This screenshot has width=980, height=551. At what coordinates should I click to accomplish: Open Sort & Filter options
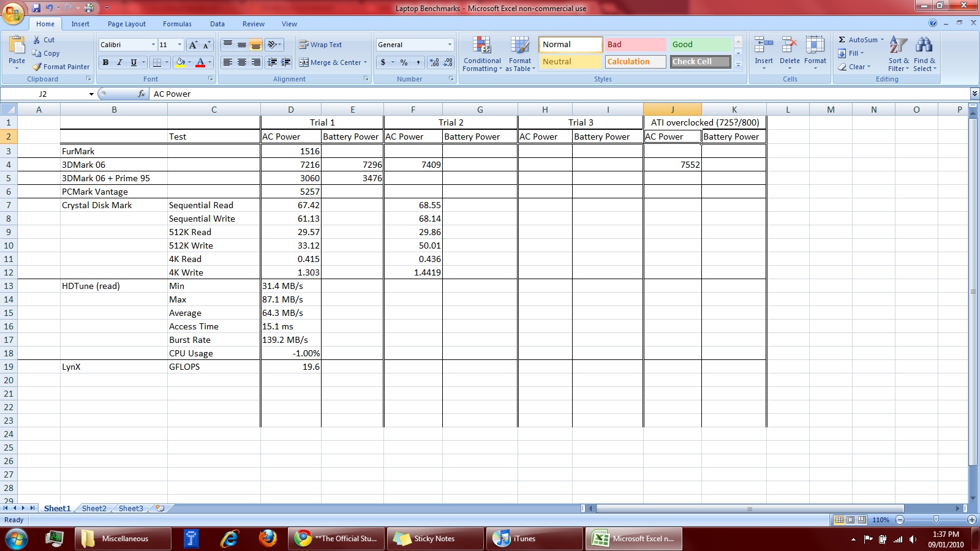[899, 54]
